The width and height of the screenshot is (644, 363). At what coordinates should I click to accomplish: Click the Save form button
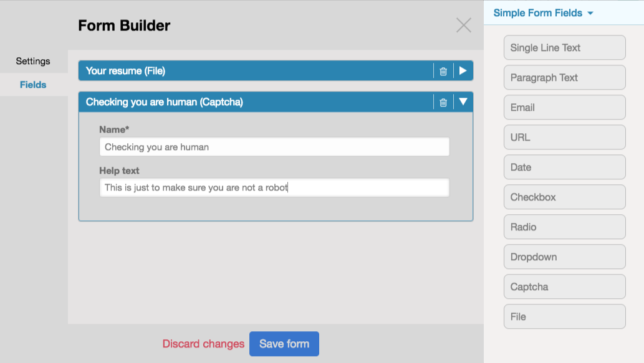click(284, 344)
